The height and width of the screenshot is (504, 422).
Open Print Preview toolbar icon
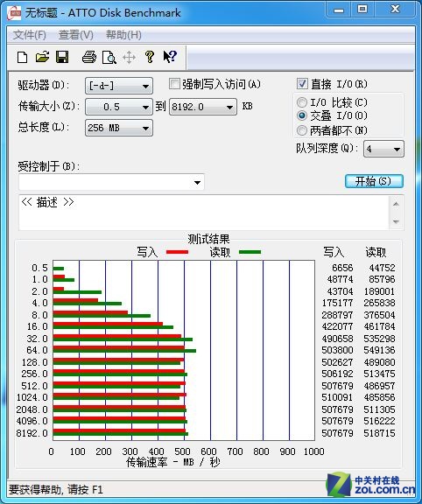[x=109, y=58]
